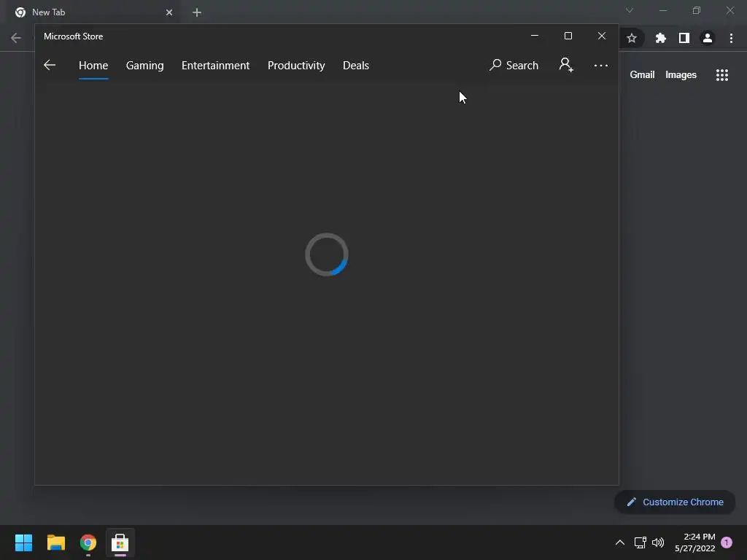Viewport: 747px width, 560px height.
Task: Select the New Tab tab in Chrome
Action: (93, 12)
